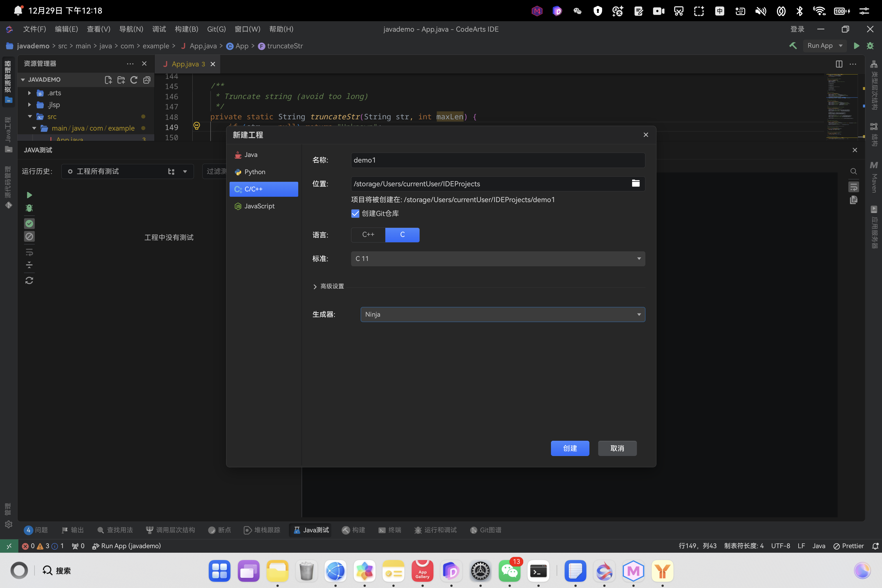The image size is (882, 588).
Task: Toggle the show passed tests filter icon
Action: [29, 224]
